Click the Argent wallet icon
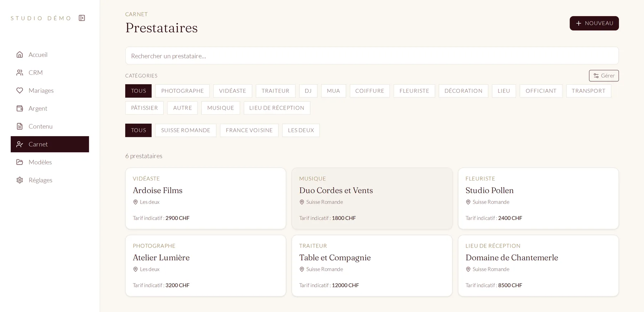The width and height of the screenshot is (644, 312). [x=20, y=108]
